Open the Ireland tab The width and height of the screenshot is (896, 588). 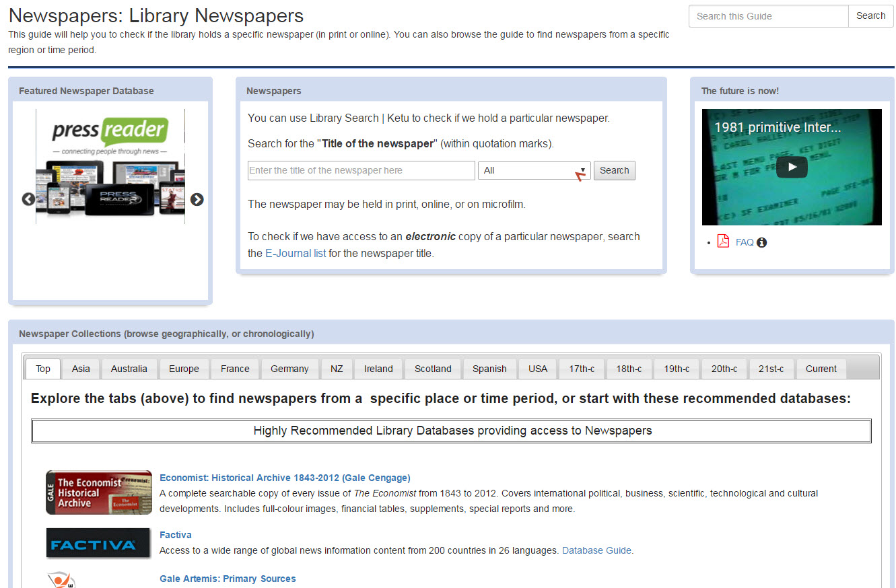coord(378,369)
